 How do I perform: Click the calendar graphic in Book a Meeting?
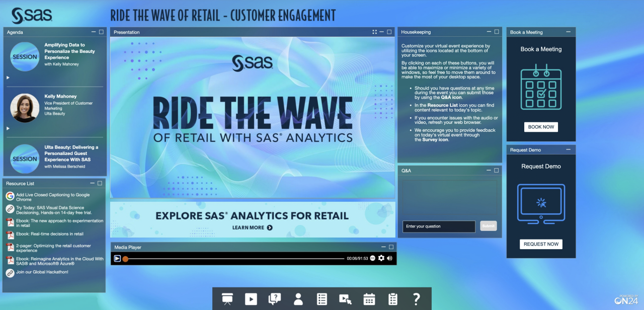[x=541, y=87]
